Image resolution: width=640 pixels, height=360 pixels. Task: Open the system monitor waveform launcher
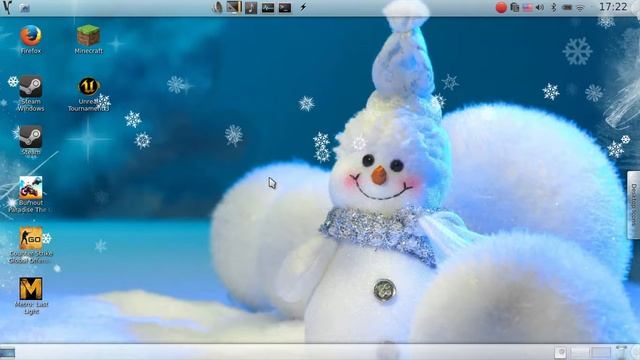coord(268,7)
